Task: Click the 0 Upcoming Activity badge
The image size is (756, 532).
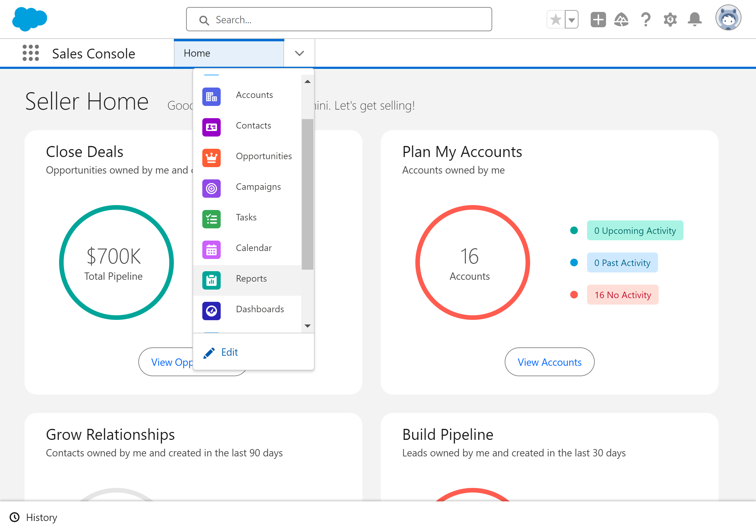Action: (x=635, y=230)
